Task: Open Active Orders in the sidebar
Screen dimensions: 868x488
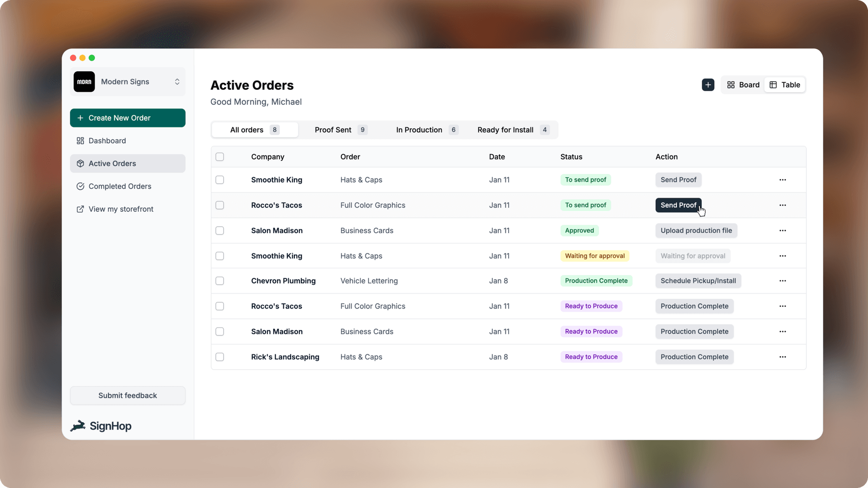Action: (x=127, y=164)
